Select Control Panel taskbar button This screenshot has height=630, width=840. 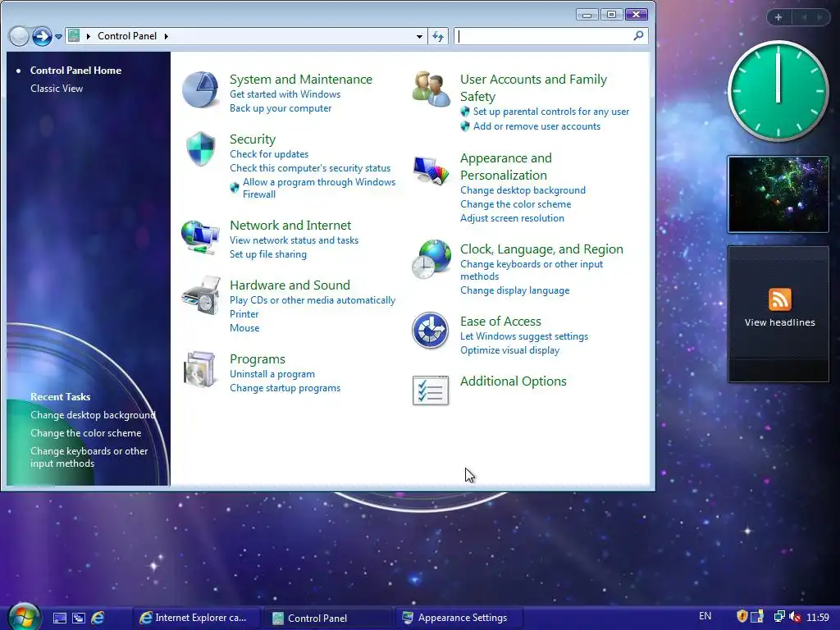328,618
